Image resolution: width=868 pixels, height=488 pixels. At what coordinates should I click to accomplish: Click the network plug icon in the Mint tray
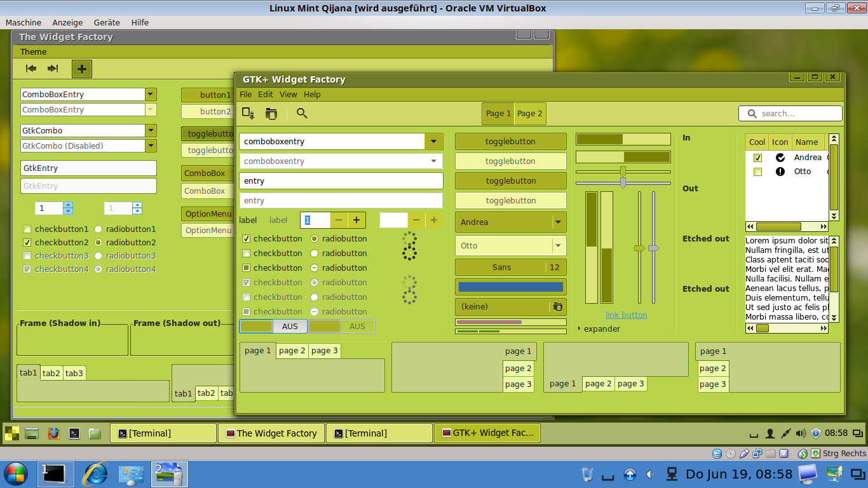point(786,433)
